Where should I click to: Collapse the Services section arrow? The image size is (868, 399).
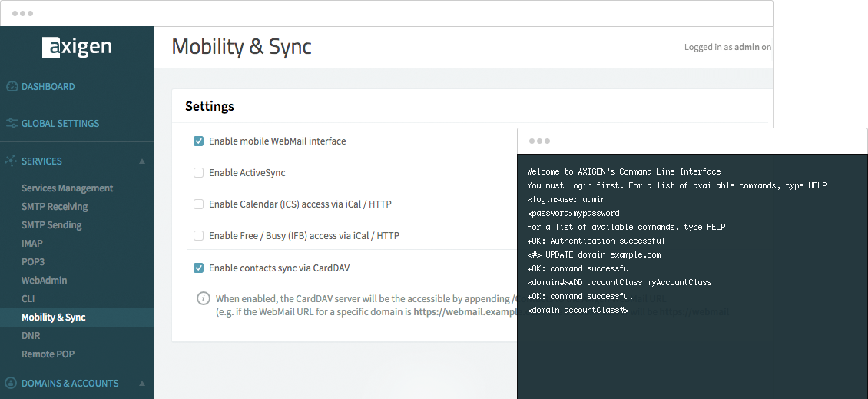pyautogui.click(x=141, y=161)
